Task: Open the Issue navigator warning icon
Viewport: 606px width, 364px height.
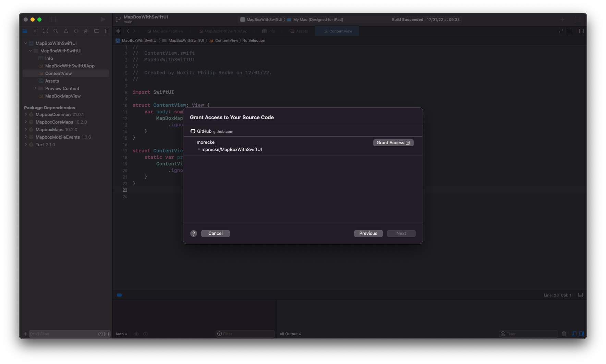Action: pyautogui.click(x=66, y=31)
